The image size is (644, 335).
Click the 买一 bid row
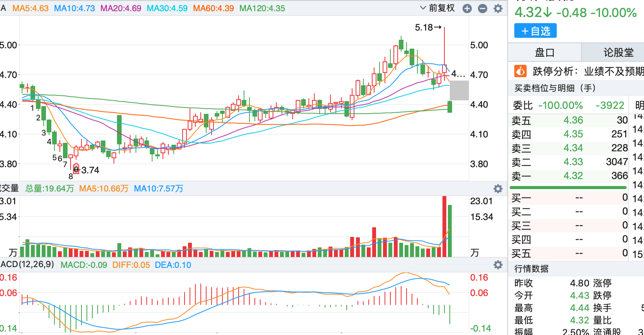click(569, 198)
